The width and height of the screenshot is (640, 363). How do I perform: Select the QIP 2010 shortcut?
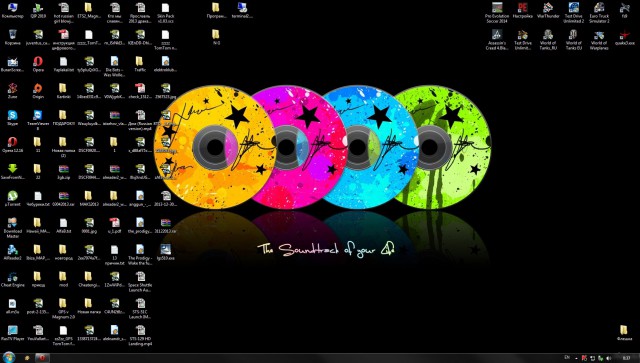pyautogui.click(x=38, y=11)
